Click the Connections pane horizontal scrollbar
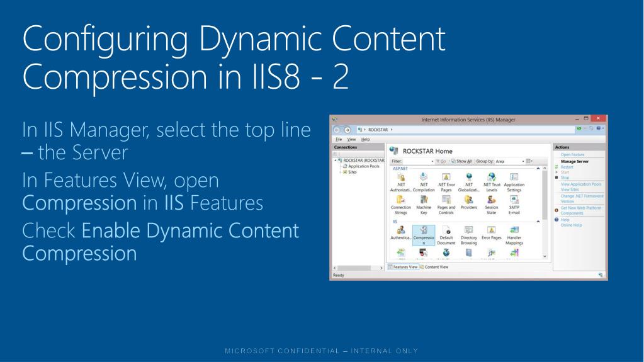644x362 pixels. click(358, 268)
